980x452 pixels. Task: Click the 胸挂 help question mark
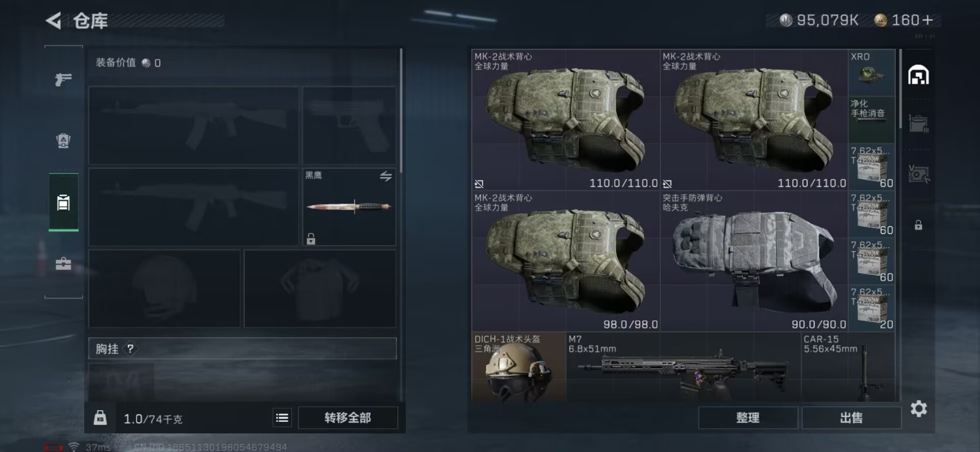[131, 348]
